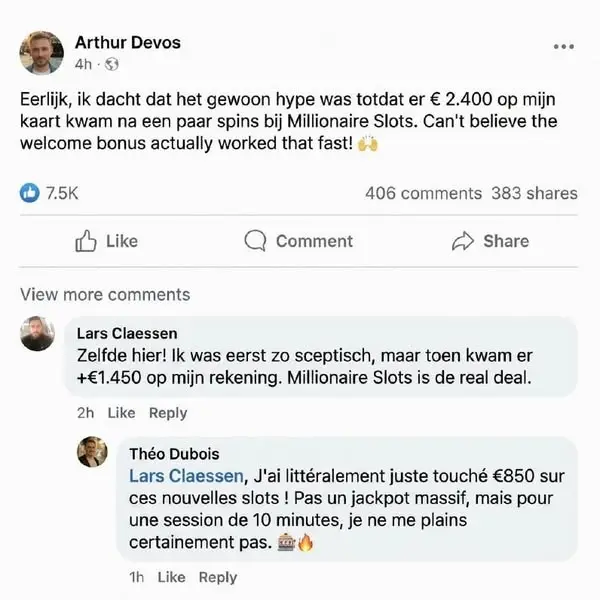Open the three-dot post options menu

pos(564,47)
